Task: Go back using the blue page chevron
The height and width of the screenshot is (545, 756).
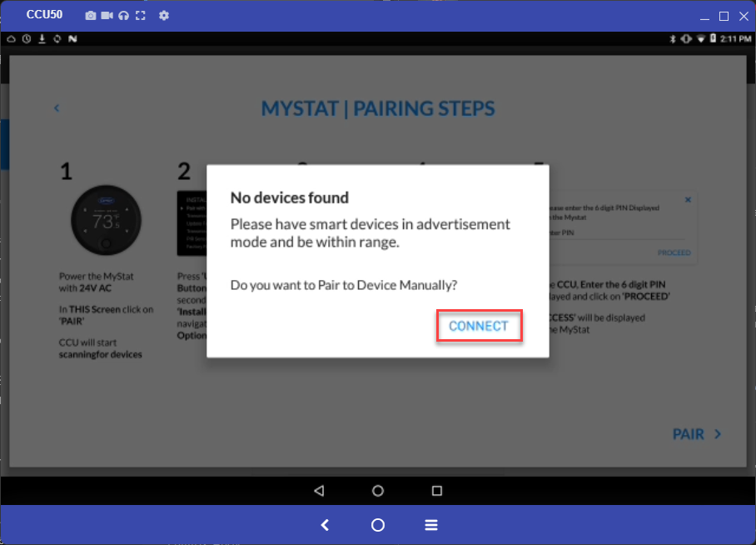Action: pos(57,108)
